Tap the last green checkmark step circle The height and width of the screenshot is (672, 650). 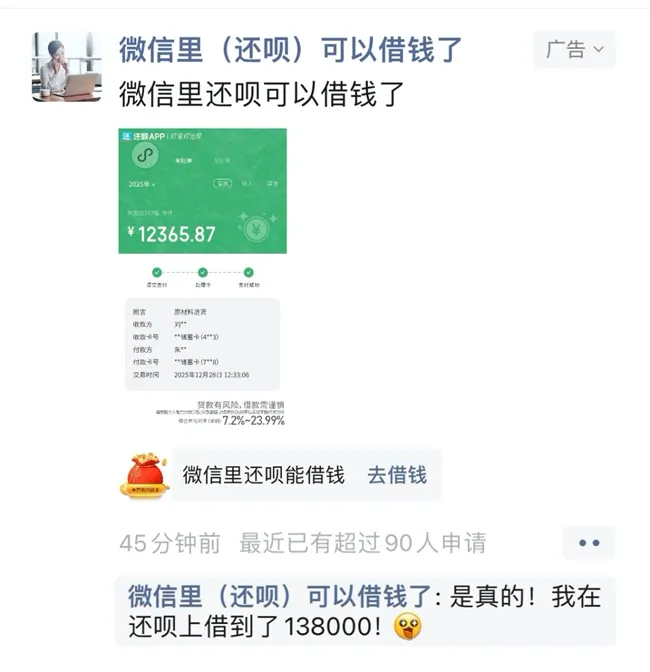coord(249,272)
